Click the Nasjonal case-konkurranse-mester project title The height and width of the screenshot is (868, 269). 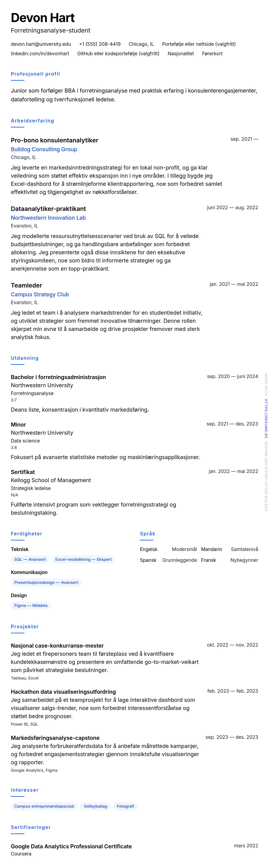[x=57, y=646]
